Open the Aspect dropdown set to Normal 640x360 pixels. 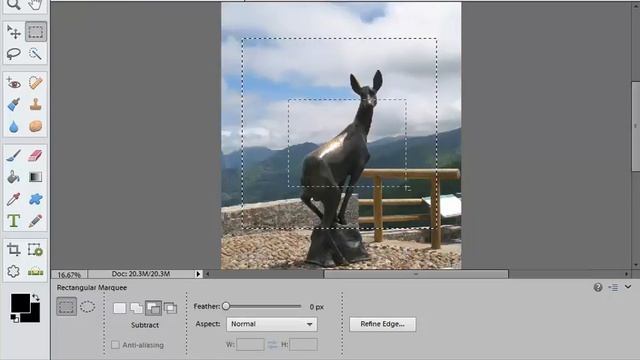[x=271, y=324]
